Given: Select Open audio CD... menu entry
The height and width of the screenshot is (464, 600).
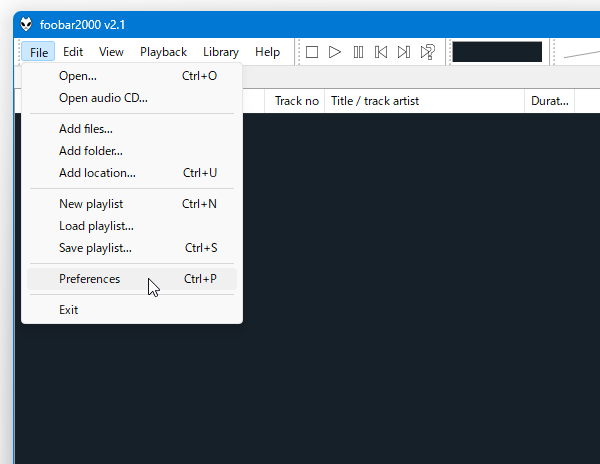Looking at the screenshot, I should tap(132, 98).
